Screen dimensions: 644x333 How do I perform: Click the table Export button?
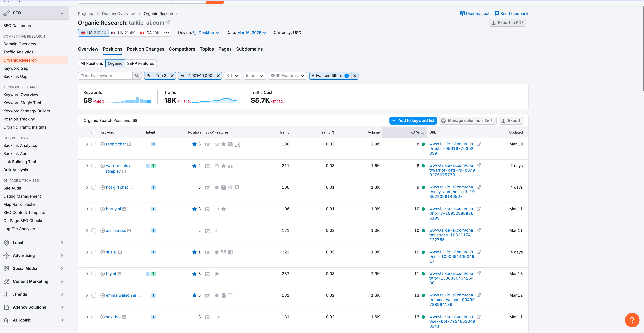click(511, 120)
